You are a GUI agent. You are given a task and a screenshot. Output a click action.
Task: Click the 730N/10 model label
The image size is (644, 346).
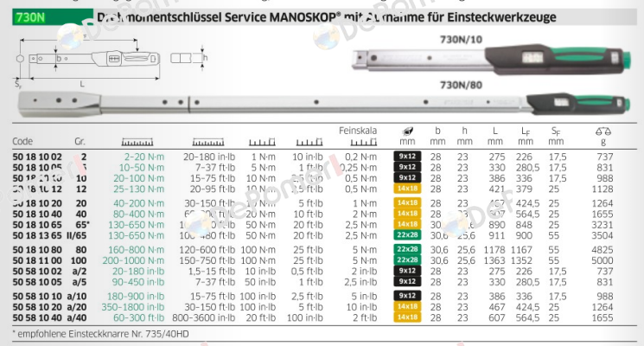point(461,40)
